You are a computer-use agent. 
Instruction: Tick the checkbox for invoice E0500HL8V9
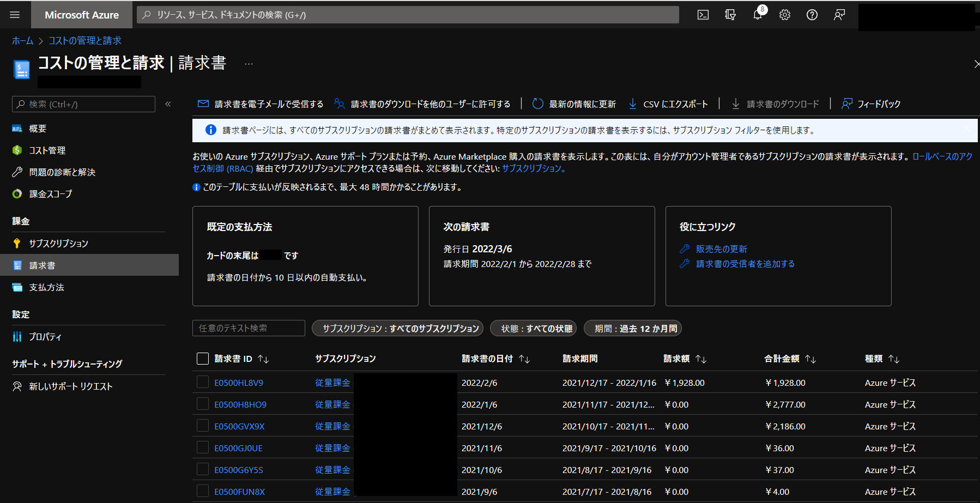pyautogui.click(x=203, y=383)
